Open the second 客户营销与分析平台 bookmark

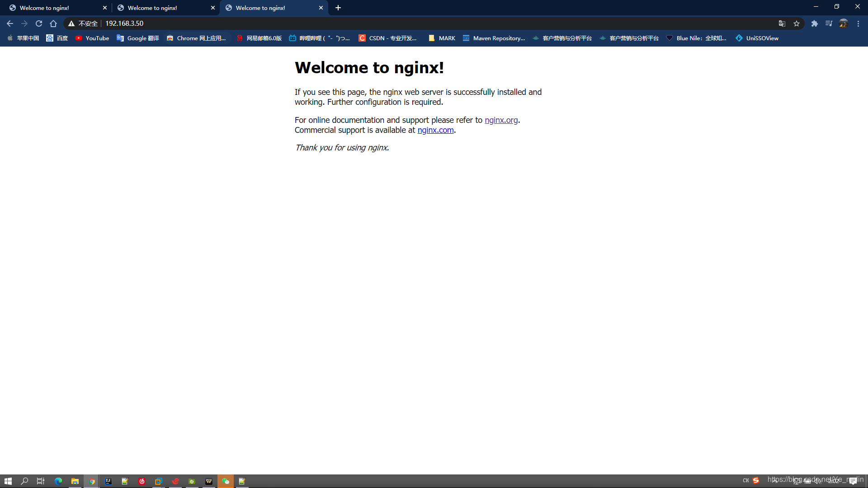pos(629,38)
